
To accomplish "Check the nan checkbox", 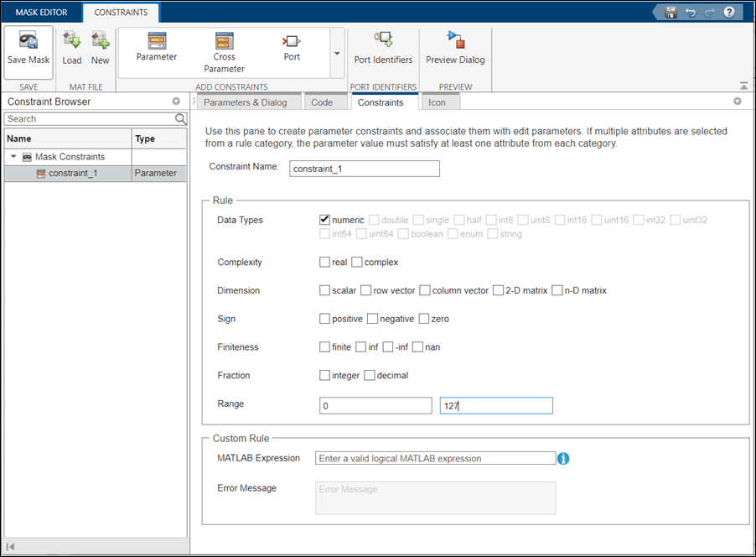I will tap(417, 347).
